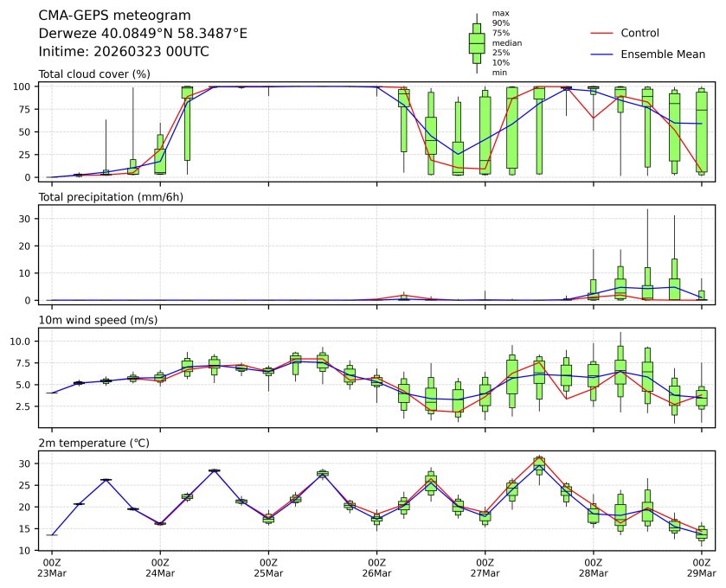This screenshot has height=588, width=726.
Task: Click the 00Z 26Mar x-axis tick label
Action: coord(376,567)
